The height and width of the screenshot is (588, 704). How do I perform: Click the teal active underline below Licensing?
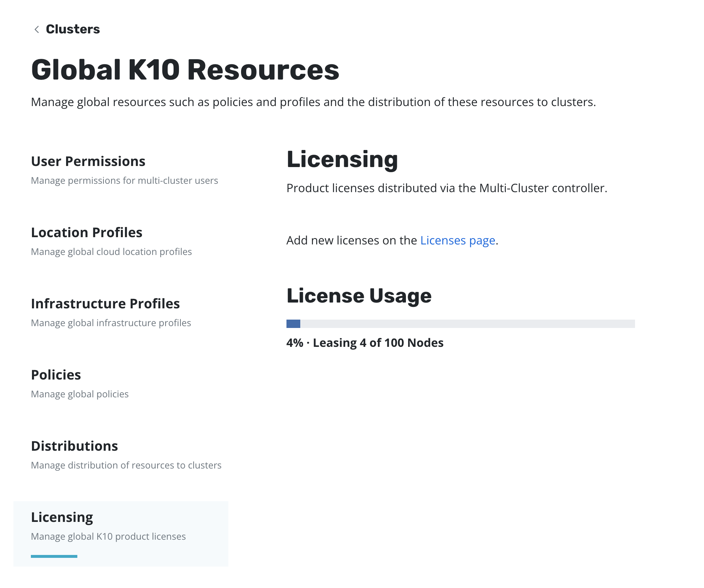pos(54,556)
